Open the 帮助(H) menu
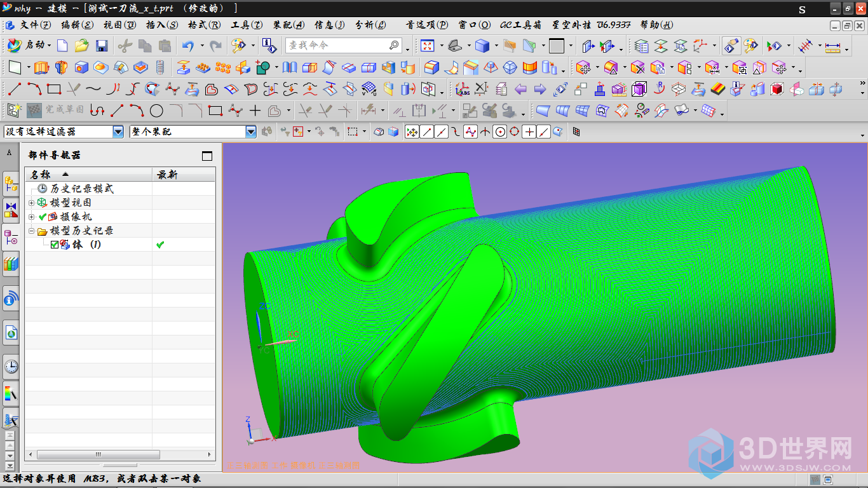The height and width of the screenshot is (488, 868). (x=656, y=25)
